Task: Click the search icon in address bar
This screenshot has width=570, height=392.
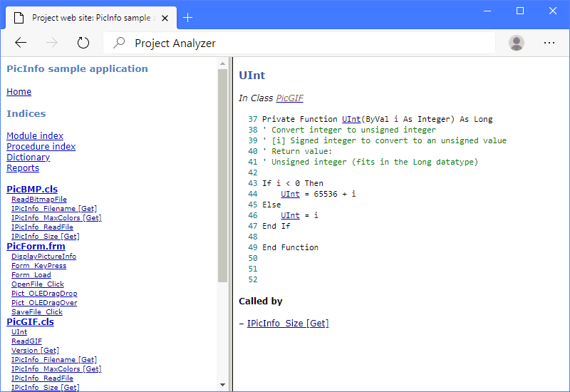Action: pyautogui.click(x=118, y=43)
